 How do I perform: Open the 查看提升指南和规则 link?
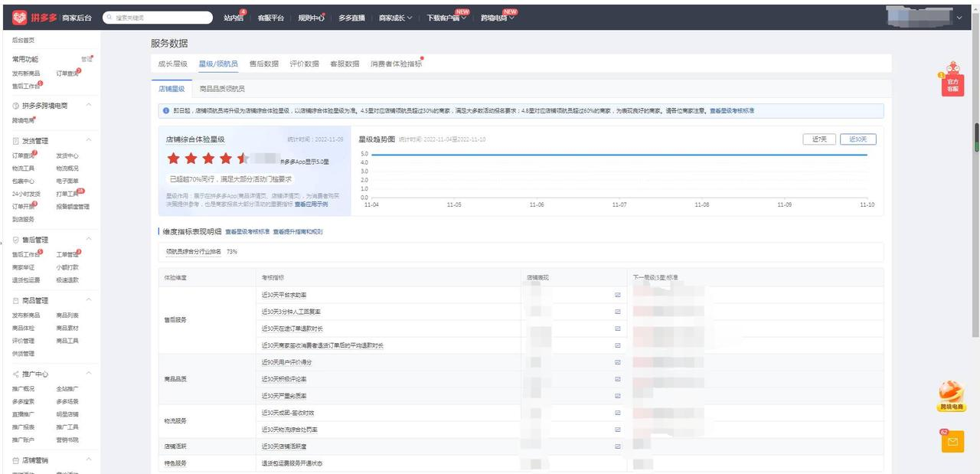pos(298,231)
